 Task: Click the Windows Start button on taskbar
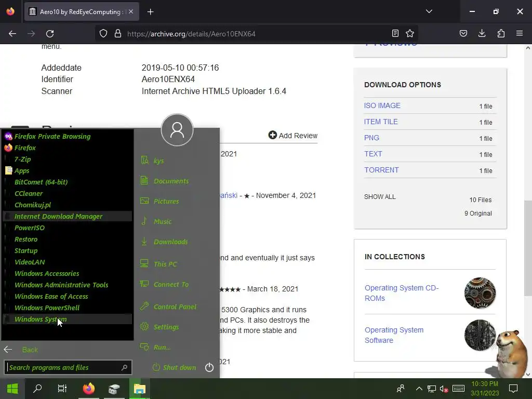(12, 389)
